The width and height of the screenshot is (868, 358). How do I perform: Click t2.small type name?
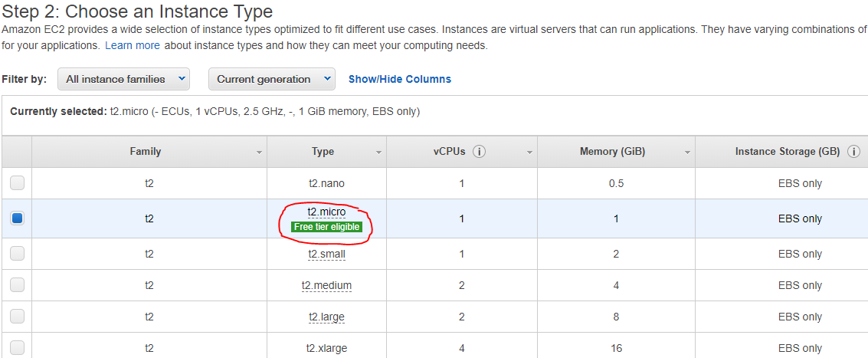point(326,254)
